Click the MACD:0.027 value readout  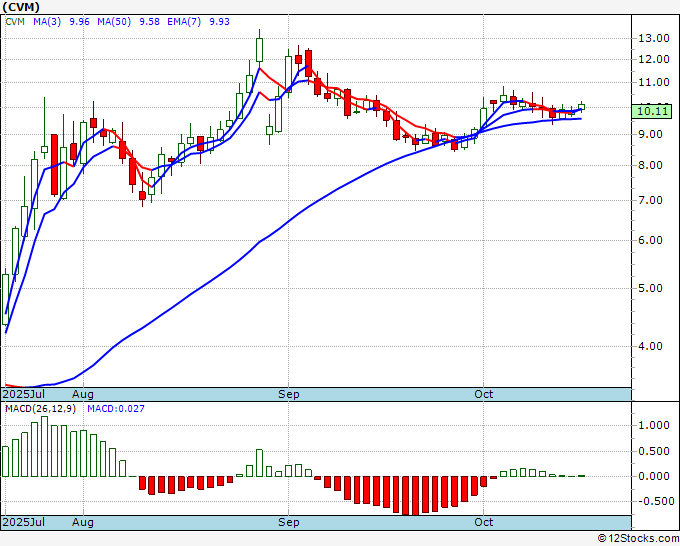pos(116,409)
